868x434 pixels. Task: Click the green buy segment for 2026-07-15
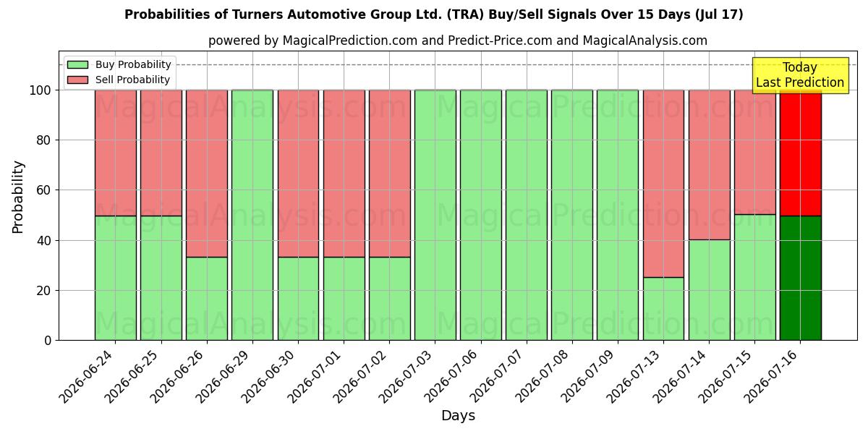[754, 277]
